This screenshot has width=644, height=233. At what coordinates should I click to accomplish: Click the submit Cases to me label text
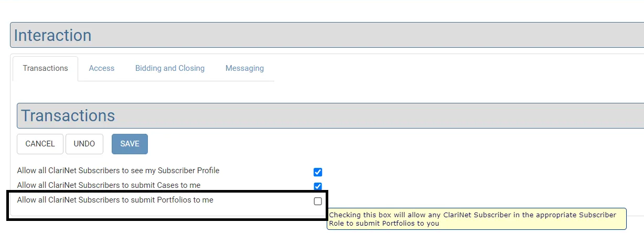tap(109, 185)
